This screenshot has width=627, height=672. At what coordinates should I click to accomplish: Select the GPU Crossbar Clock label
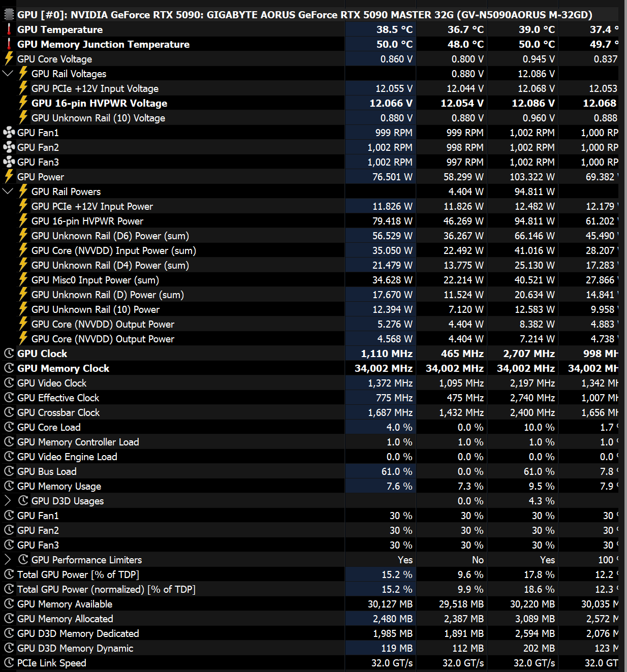tap(58, 412)
